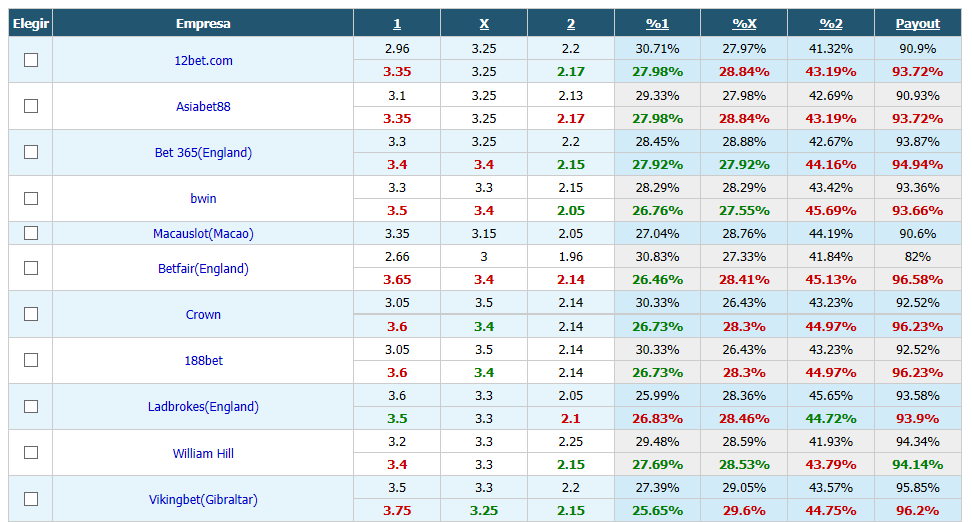Click William Hill opening %X 28.59%
972x522 pixels.
(x=744, y=441)
